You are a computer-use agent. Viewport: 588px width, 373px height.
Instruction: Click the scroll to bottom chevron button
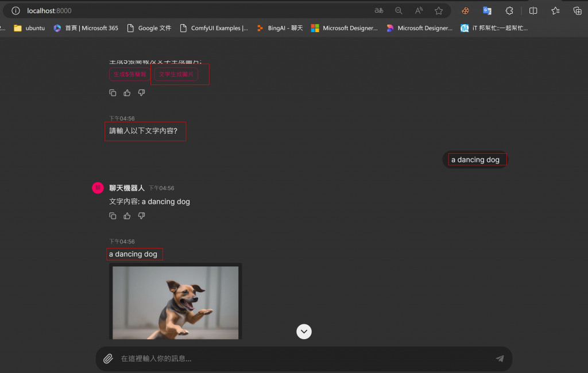pyautogui.click(x=304, y=332)
